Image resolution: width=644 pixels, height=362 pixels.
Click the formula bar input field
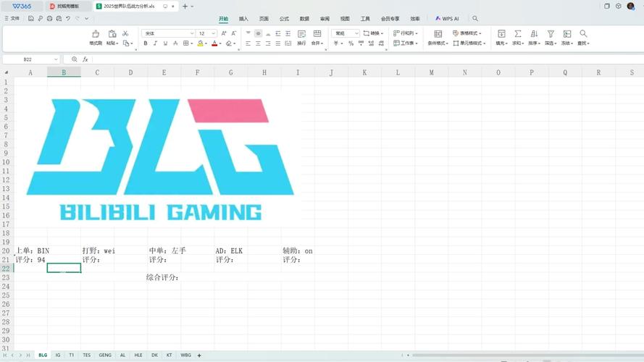tap(367, 59)
